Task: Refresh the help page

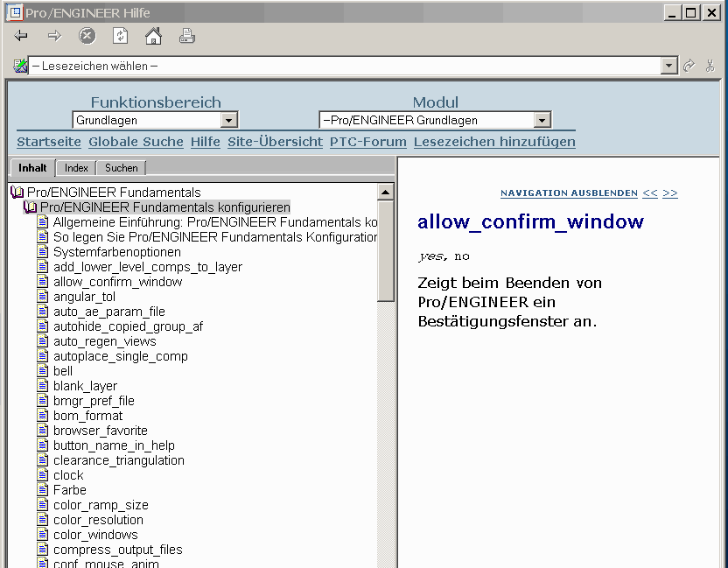Action: click(x=120, y=36)
